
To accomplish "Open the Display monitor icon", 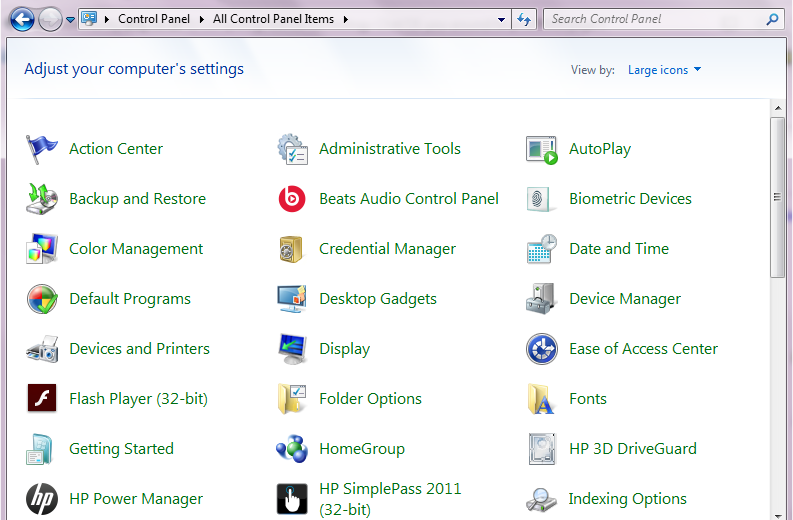I will point(292,349).
